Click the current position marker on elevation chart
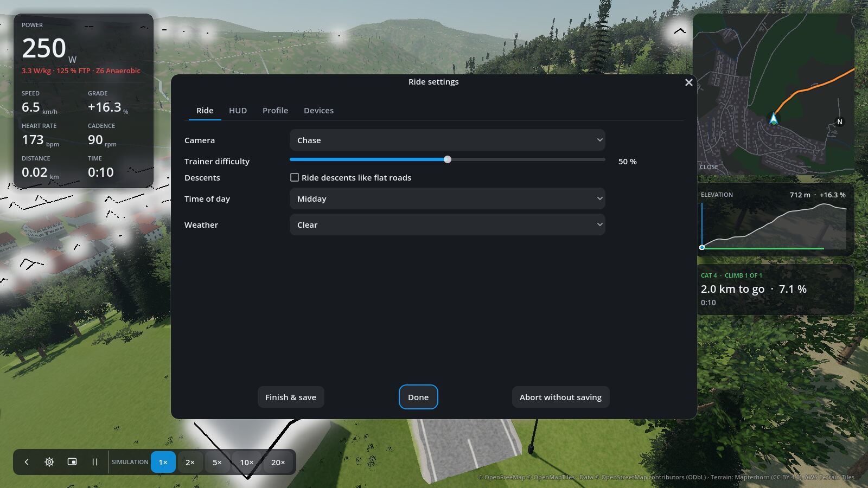The image size is (868, 488). [x=702, y=247]
